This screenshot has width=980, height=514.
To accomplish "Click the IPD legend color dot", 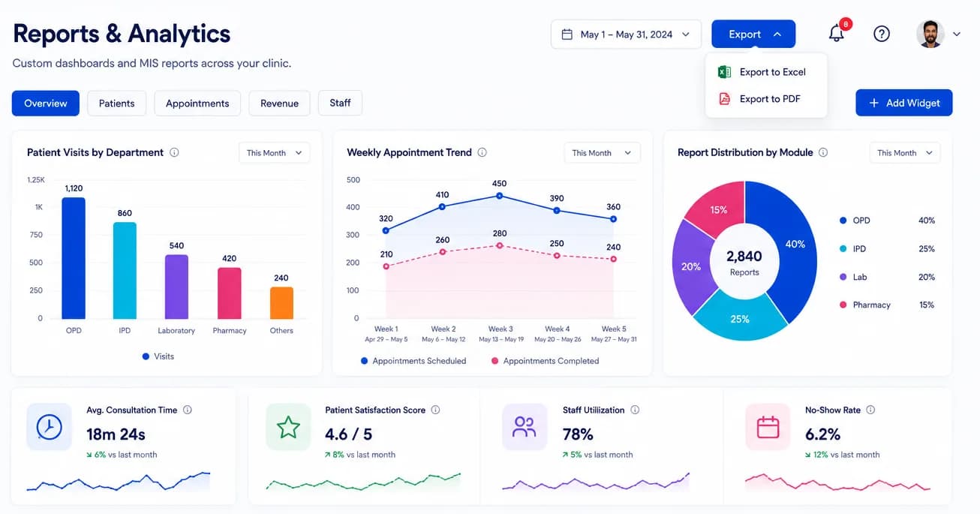I will (843, 248).
